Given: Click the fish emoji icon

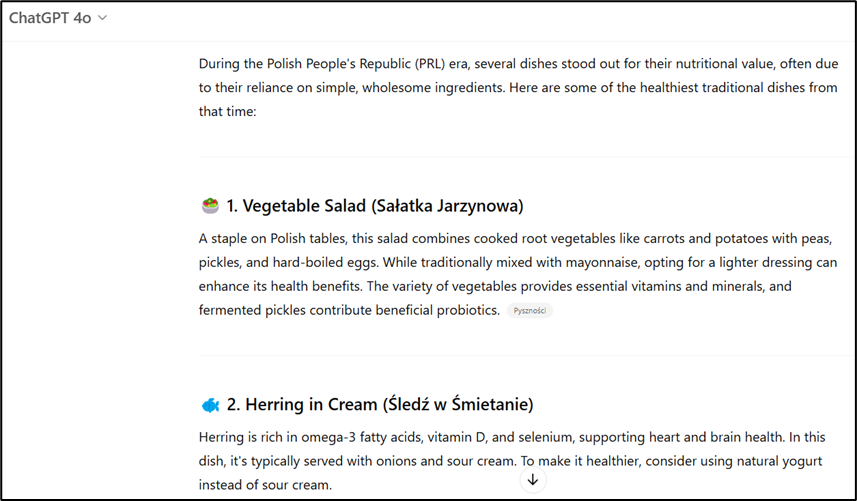Looking at the screenshot, I should coord(210,405).
